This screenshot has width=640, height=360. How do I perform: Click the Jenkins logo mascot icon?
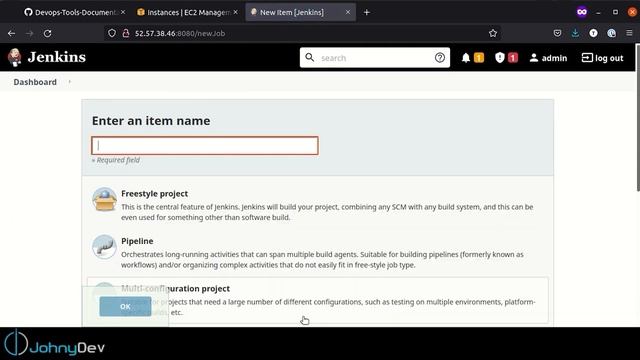(15, 57)
